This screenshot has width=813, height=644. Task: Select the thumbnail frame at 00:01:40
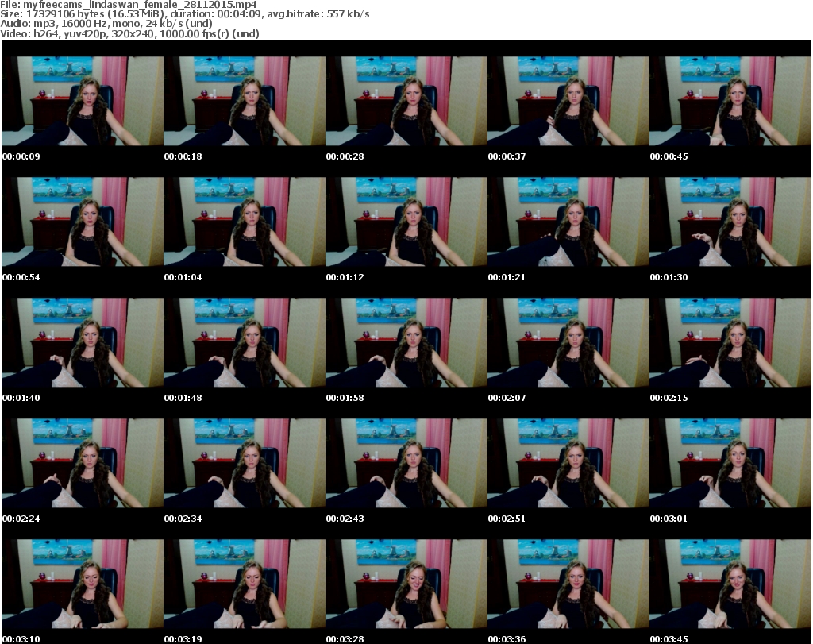tap(83, 343)
